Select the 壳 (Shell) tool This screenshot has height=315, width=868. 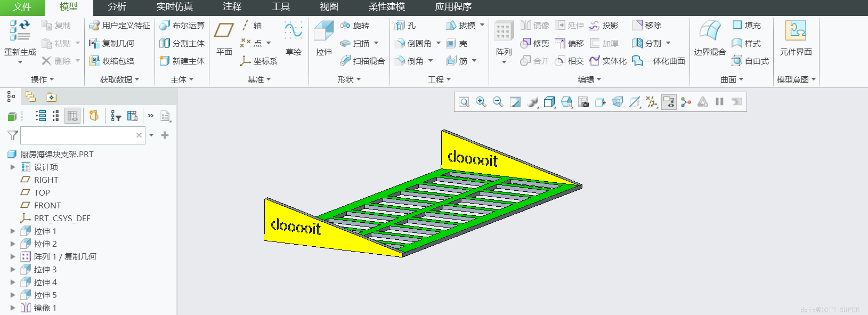(x=457, y=43)
